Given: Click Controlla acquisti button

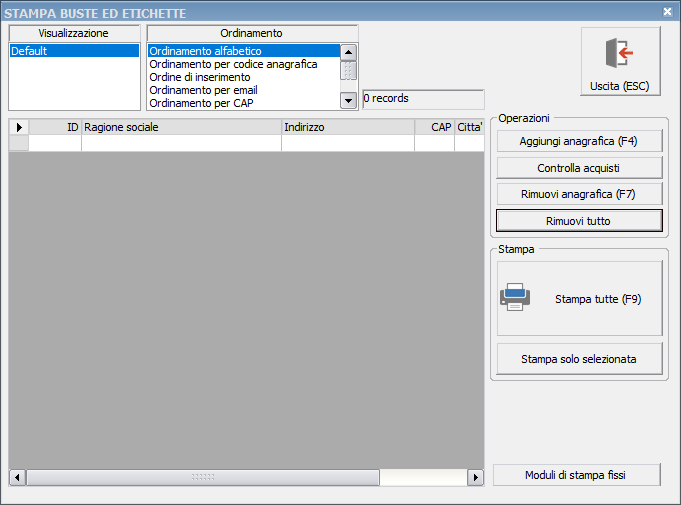Looking at the screenshot, I should 579,168.
